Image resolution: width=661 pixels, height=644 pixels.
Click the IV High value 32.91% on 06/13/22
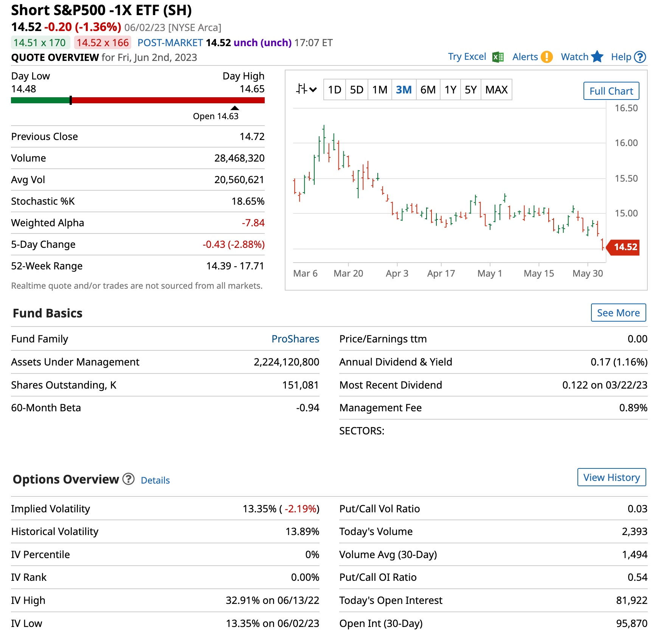[272, 600]
